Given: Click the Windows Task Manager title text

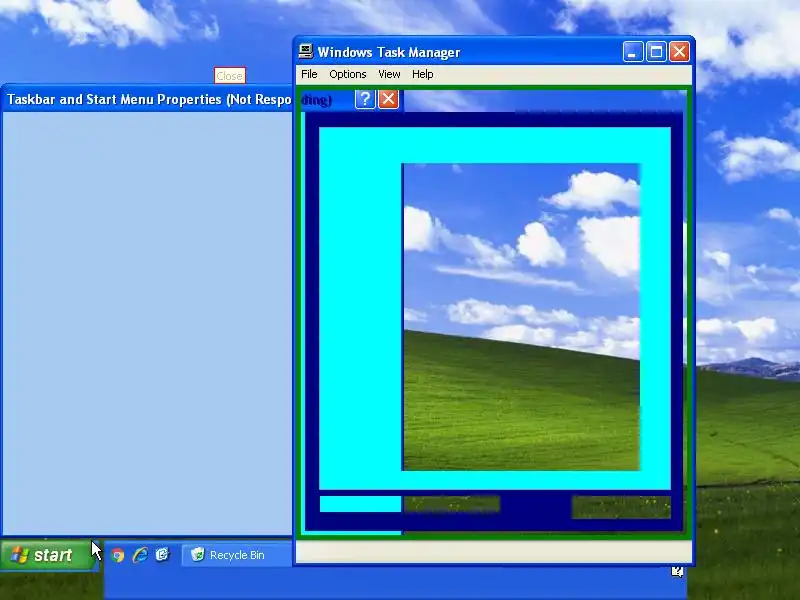Looking at the screenshot, I should pos(389,53).
